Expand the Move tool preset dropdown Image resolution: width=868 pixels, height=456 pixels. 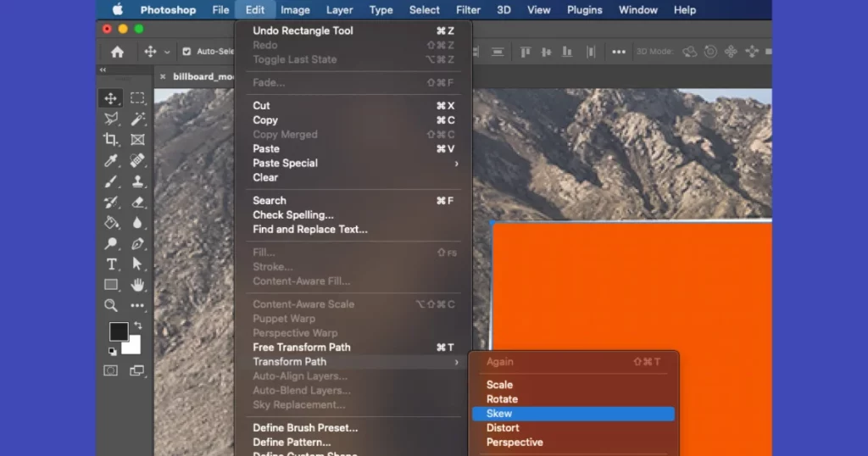tap(167, 52)
